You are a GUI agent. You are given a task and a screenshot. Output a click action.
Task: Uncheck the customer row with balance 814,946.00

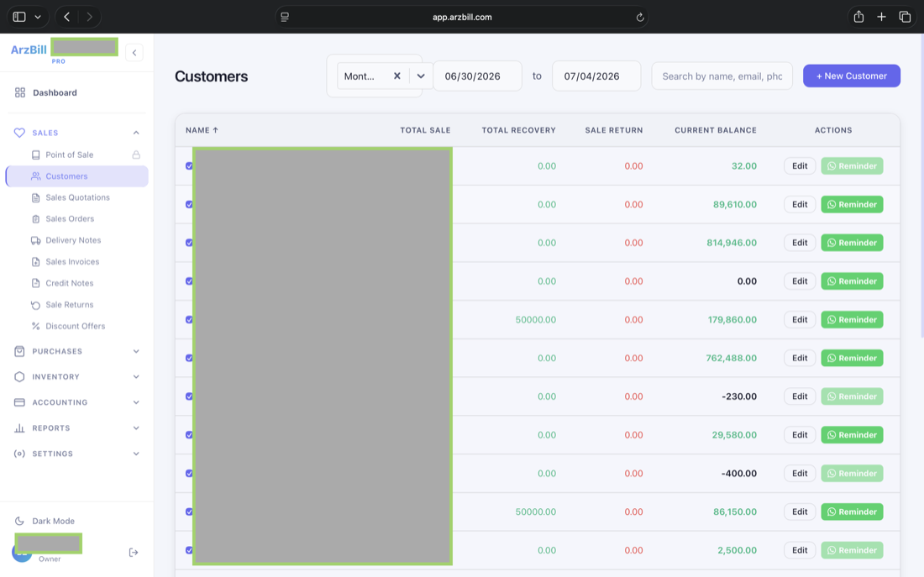[189, 243]
